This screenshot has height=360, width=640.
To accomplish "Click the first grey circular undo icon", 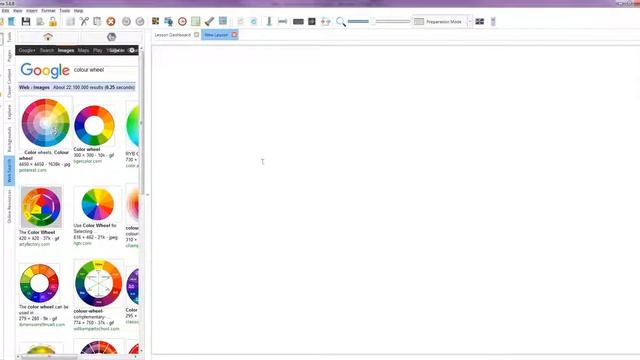I will pos(126,22).
